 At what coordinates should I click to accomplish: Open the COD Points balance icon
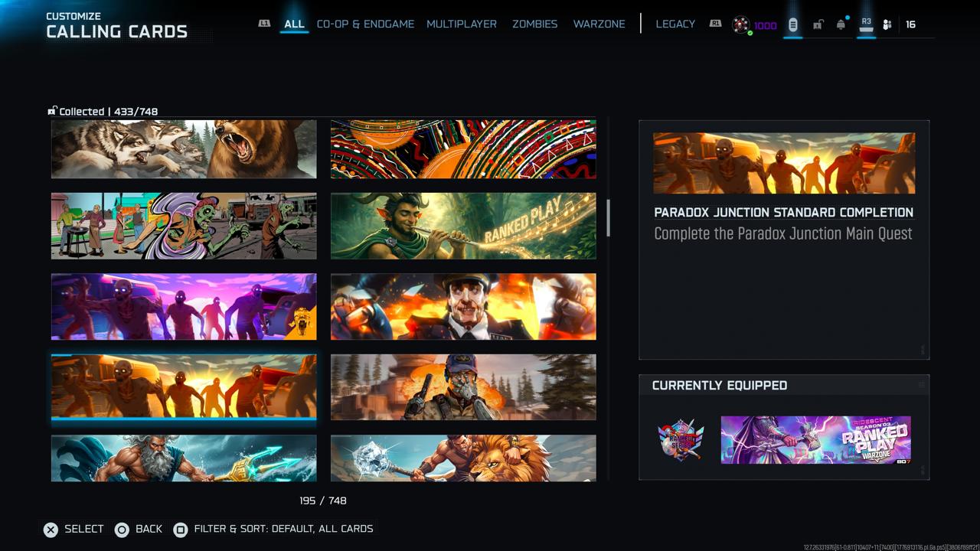pyautogui.click(x=740, y=24)
